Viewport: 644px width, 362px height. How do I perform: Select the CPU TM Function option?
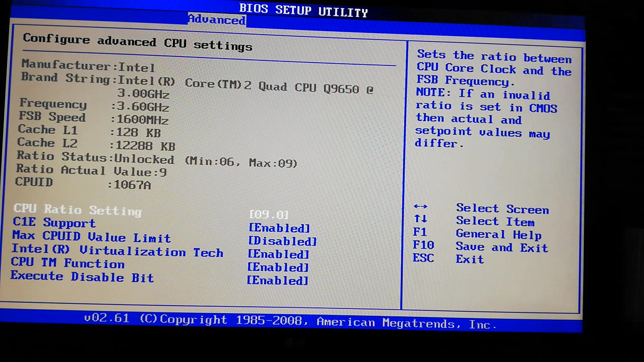(68, 263)
